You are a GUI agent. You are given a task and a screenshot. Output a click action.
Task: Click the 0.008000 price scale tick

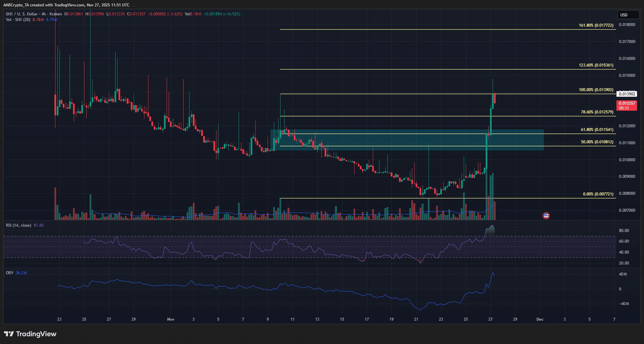pos(627,193)
